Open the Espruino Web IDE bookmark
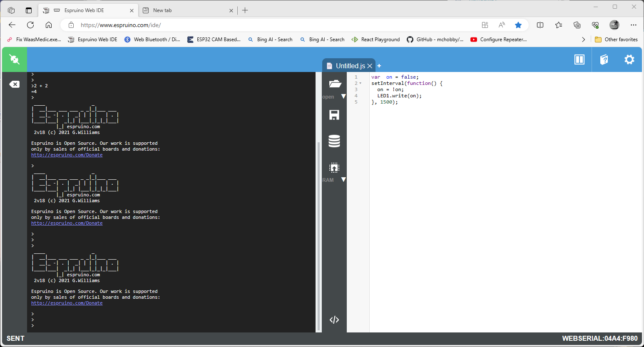Image resolution: width=644 pixels, height=347 pixels. tap(92, 40)
